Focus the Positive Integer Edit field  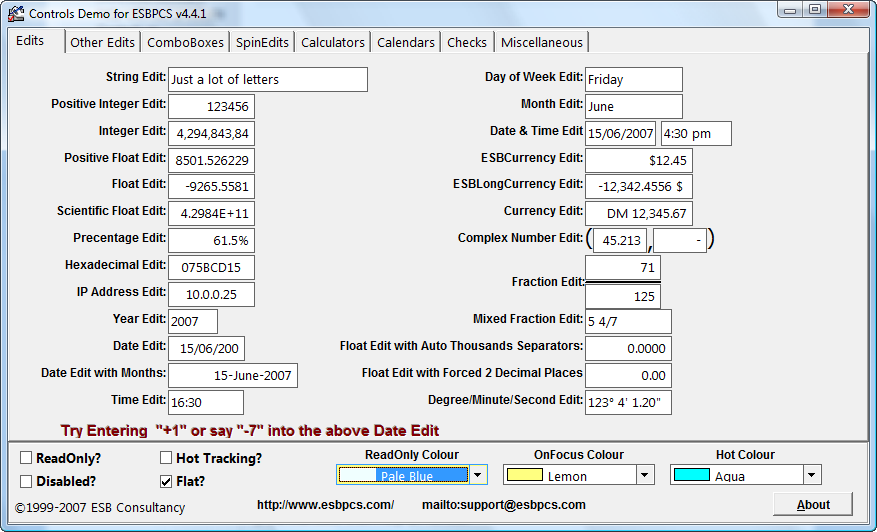[211, 106]
